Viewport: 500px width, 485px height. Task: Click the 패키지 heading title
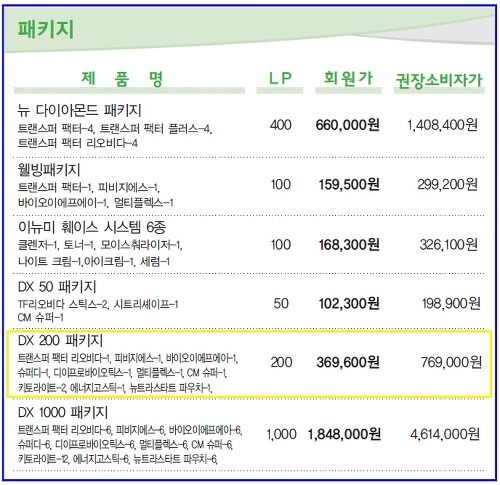(46, 29)
